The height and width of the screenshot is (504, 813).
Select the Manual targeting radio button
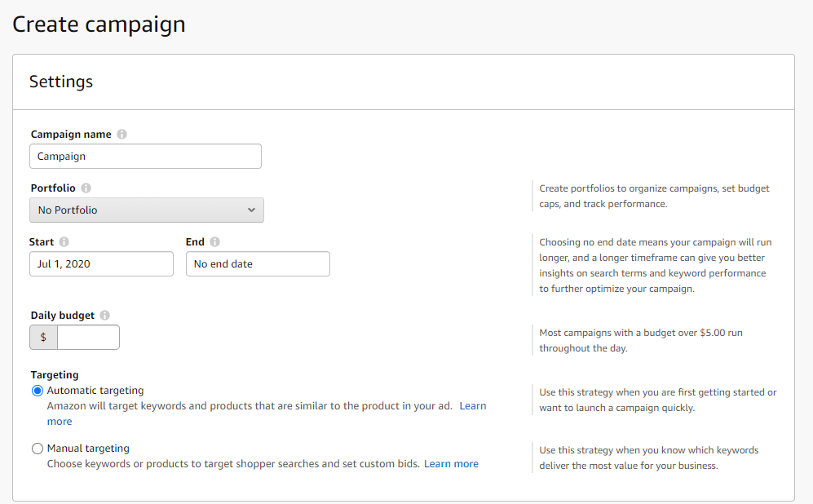coord(38,449)
